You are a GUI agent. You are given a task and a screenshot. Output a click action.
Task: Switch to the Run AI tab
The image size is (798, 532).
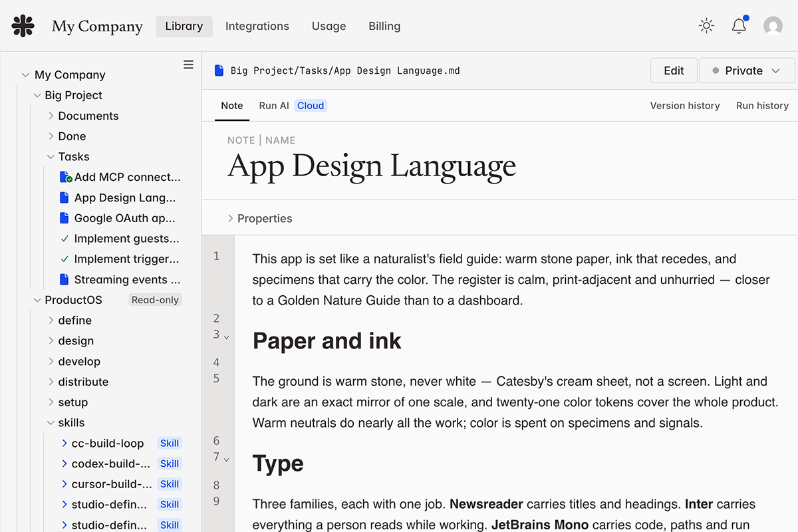point(274,106)
